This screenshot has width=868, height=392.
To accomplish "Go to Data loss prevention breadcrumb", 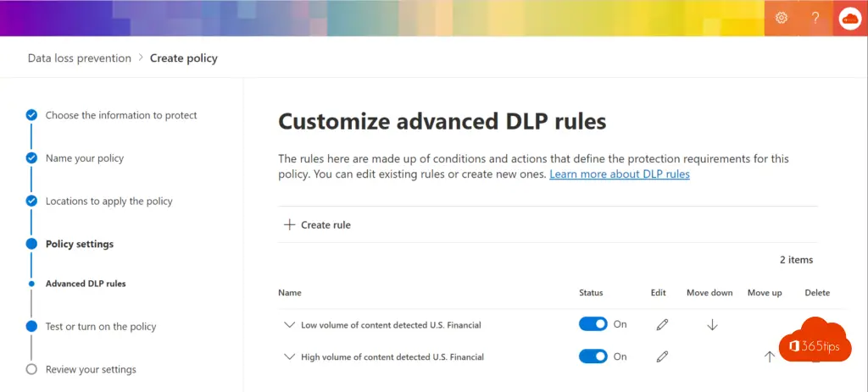I will [80, 58].
